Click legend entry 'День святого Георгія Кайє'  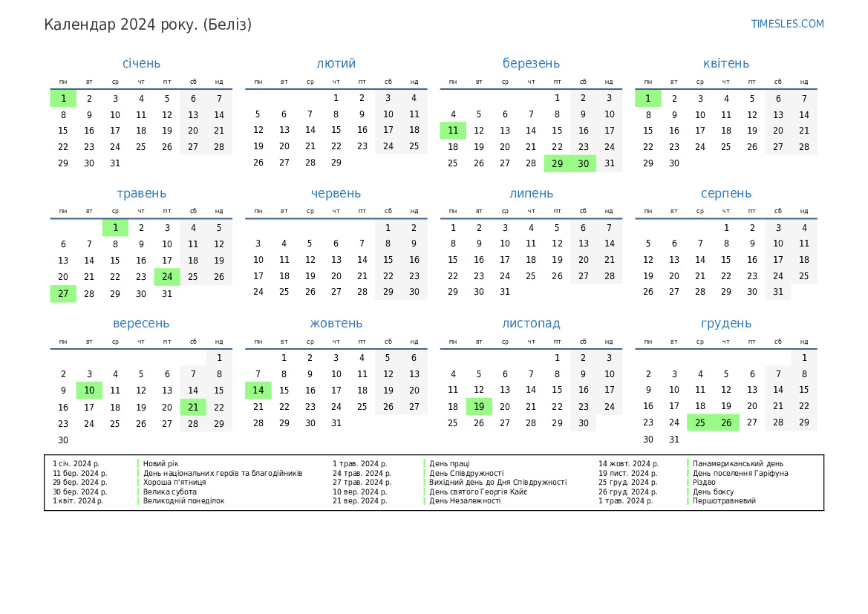[x=478, y=491]
